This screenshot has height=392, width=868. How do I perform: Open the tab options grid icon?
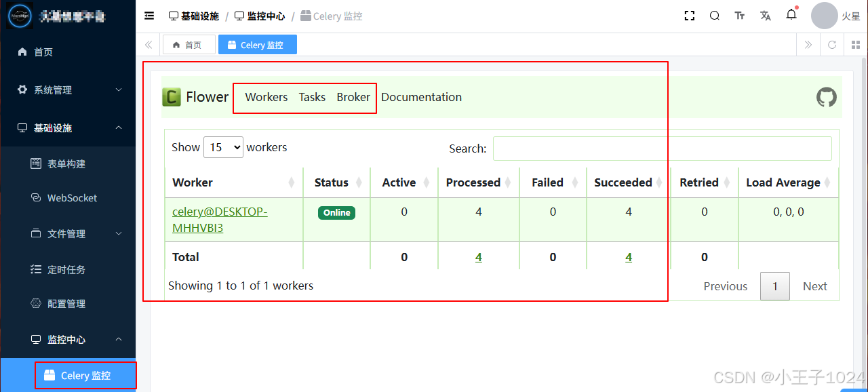(856, 45)
